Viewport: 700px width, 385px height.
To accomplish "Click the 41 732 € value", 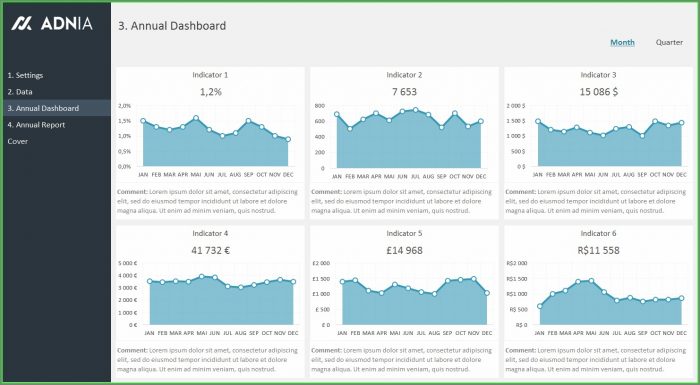I will 211,251.
